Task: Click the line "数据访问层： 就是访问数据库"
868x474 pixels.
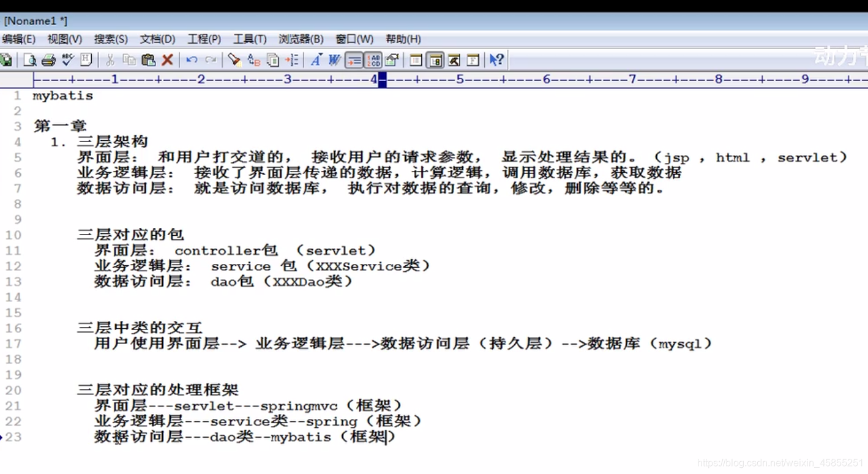Action: [371, 189]
